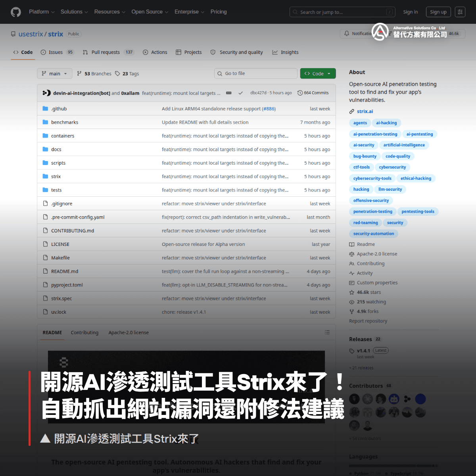This screenshot has height=476, width=476.
Task: Open the tests folder
Action: [x=56, y=190]
